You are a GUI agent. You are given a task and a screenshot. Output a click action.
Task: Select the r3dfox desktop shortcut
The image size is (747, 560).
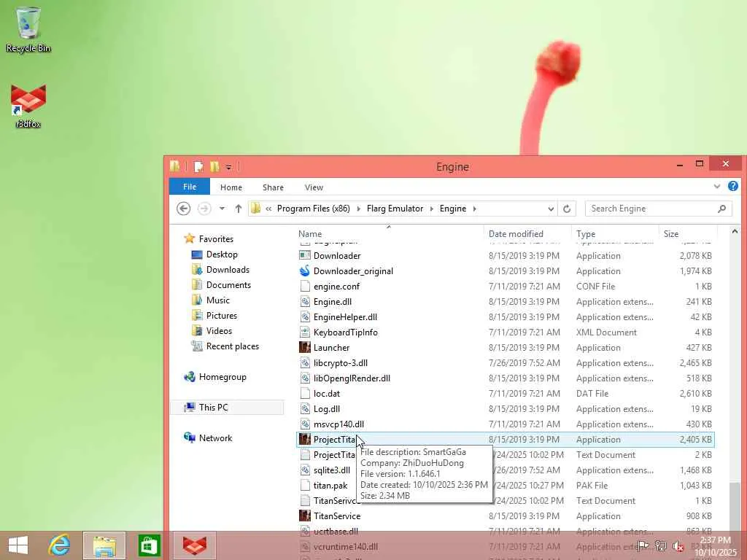pos(28,106)
